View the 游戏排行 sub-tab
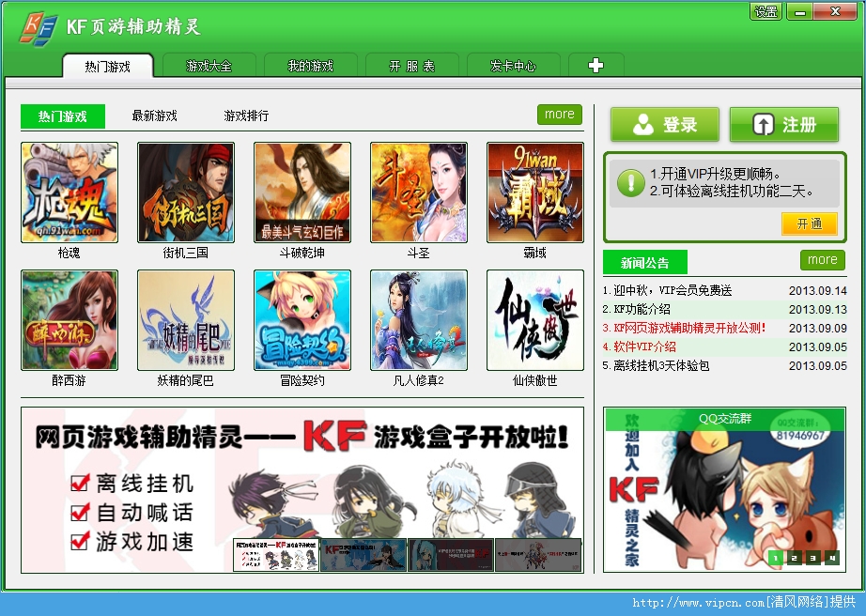The width and height of the screenshot is (866, 616). [x=246, y=115]
